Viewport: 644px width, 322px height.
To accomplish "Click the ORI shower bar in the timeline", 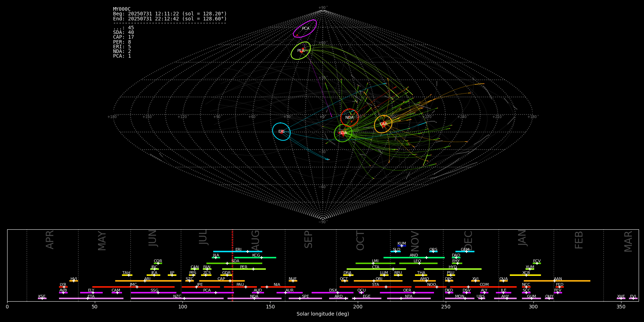I will tap(378, 281).
